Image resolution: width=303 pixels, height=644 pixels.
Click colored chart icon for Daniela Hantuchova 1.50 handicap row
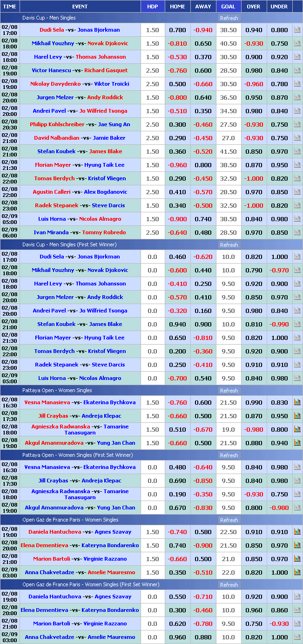[297, 532]
